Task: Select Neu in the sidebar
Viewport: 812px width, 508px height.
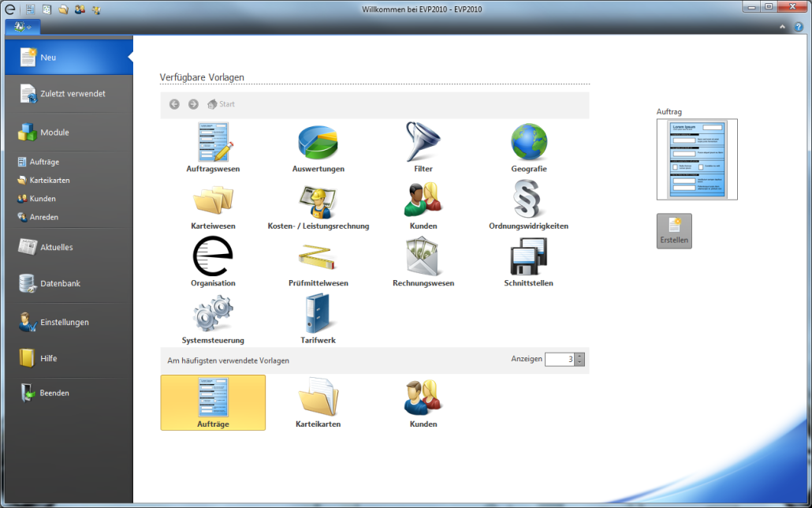Action: tap(69, 58)
